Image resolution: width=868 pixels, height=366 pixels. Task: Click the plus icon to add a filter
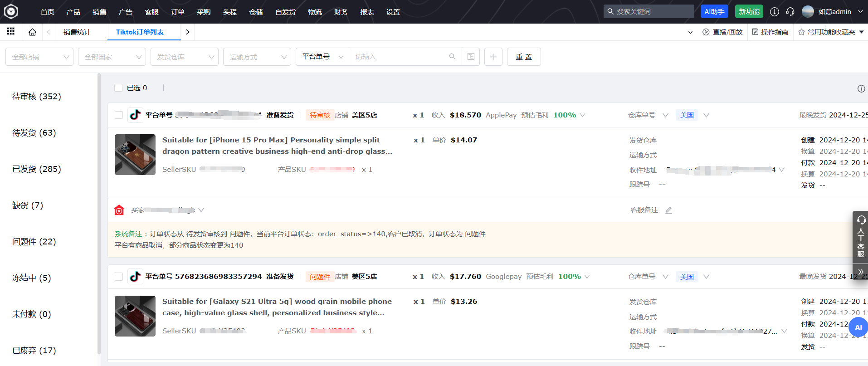(493, 57)
